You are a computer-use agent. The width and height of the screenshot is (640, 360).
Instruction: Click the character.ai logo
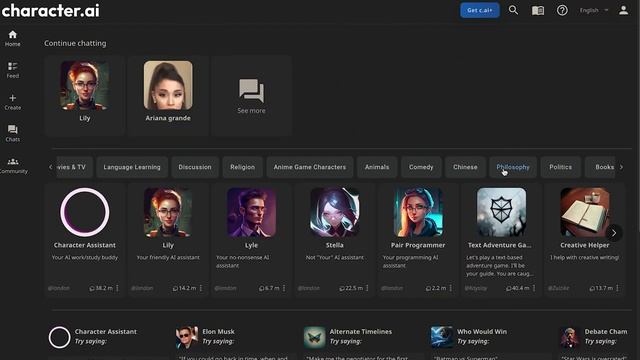point(51,11)
